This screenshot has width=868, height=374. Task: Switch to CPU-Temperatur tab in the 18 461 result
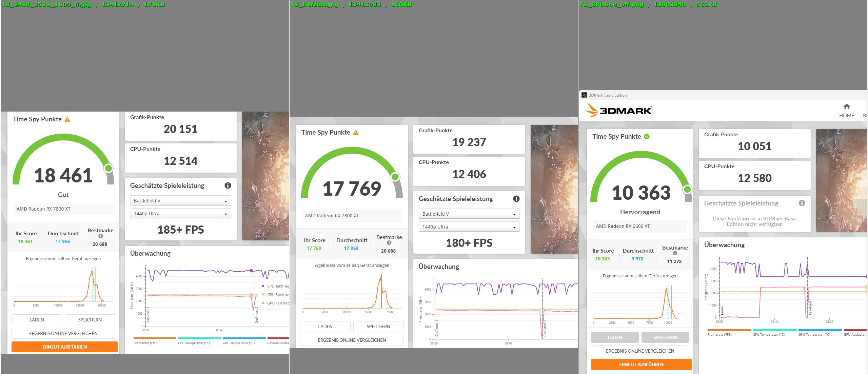coord(199,341)
